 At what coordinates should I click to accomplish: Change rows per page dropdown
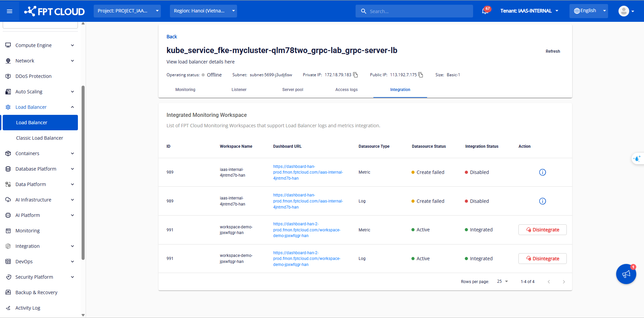[502, 281]
